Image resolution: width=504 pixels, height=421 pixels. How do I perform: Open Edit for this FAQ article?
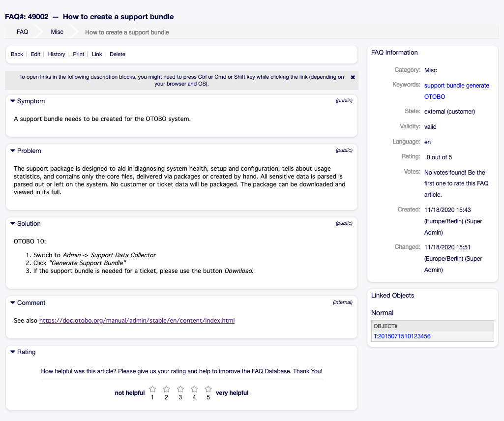click(35, 55)
